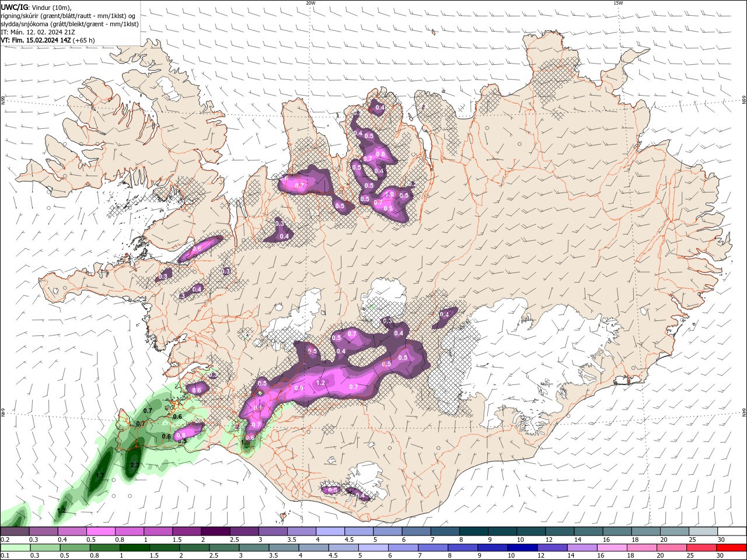747x560 pixels.
Task: Pick the darkest purple 2 swatch in upper scale
Action: [x=215, y=531]
